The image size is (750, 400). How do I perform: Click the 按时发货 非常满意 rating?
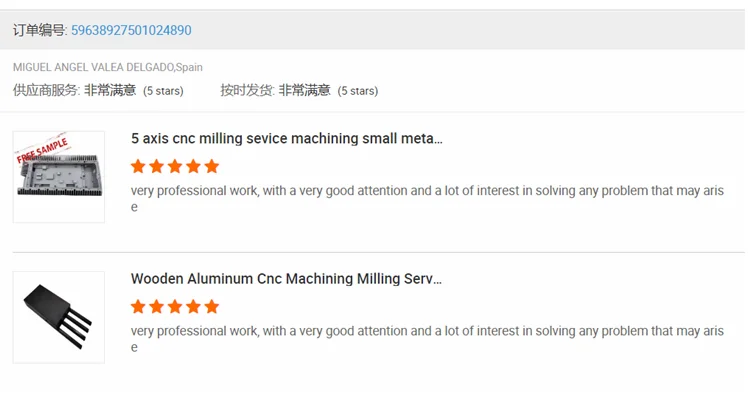[x=304, y=90]
